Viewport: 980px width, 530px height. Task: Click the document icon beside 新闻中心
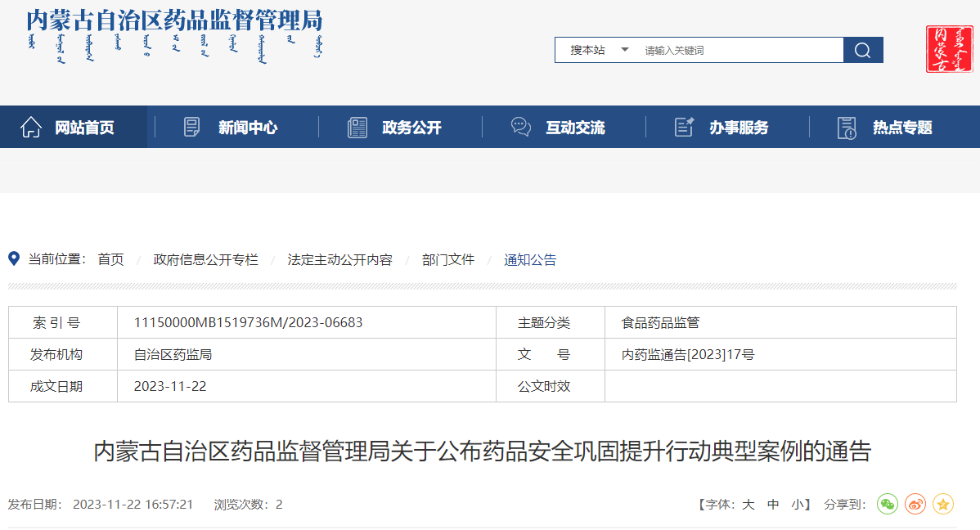(x=192, y=128)
